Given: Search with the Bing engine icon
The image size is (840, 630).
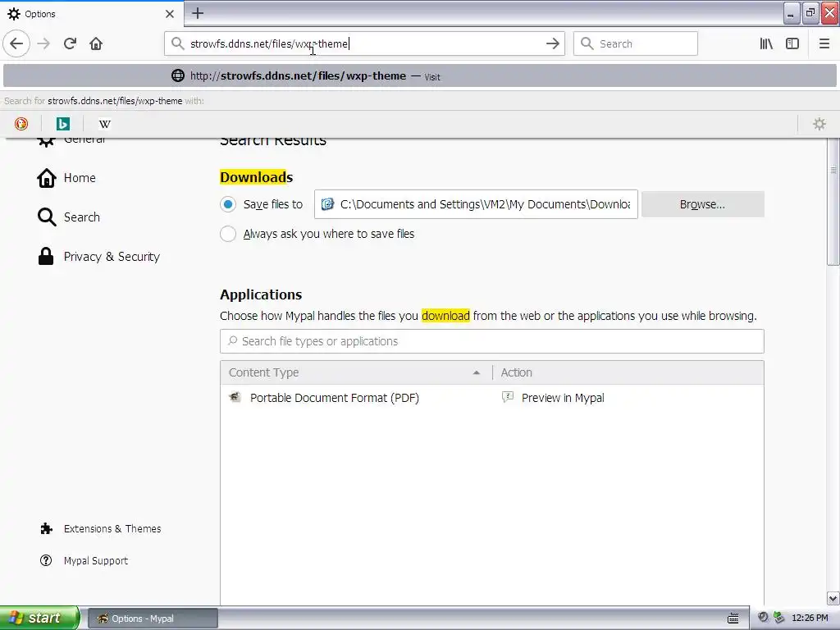Looking at the screenshot, I should [x=62, y=124].
